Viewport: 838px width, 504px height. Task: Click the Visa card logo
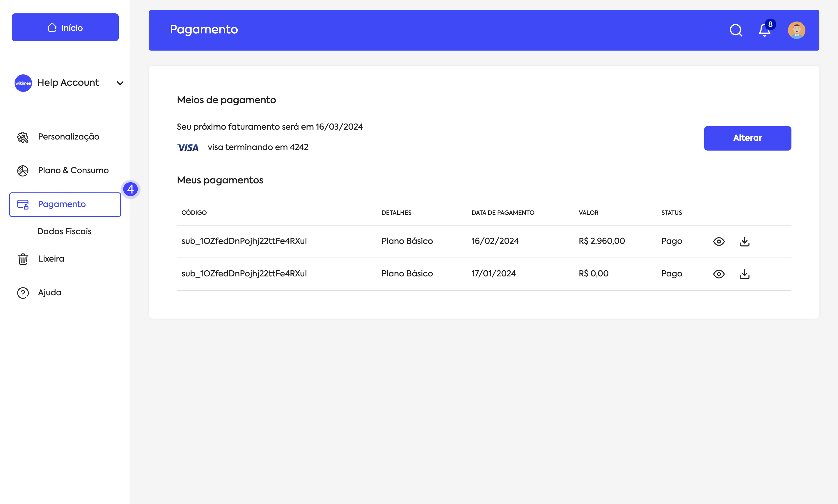pyautogui.click(x=188, y=147)
